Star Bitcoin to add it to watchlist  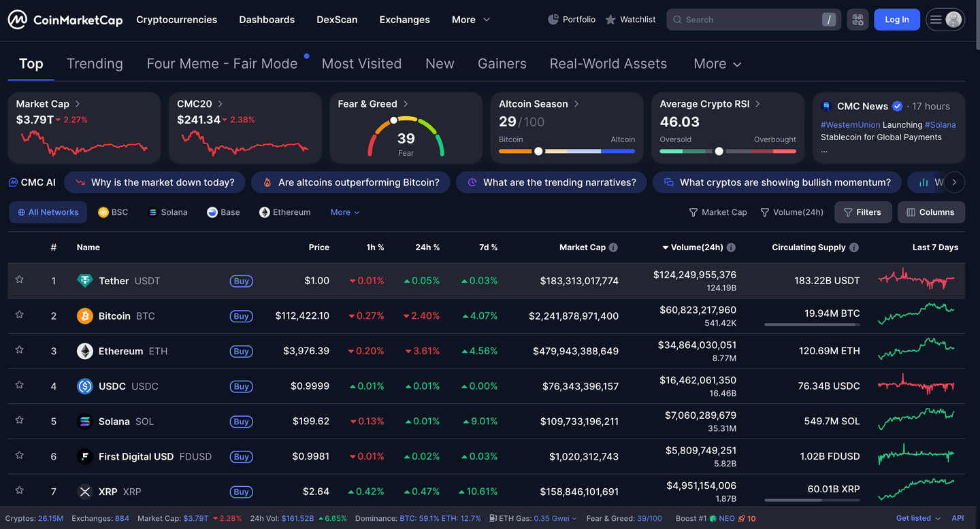[19, 315]
